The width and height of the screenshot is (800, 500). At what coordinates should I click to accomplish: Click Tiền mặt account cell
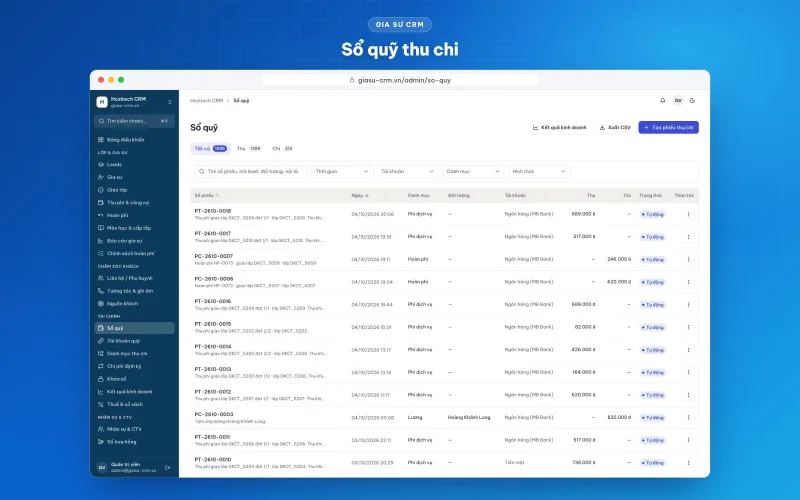click(x=514, y=462)
